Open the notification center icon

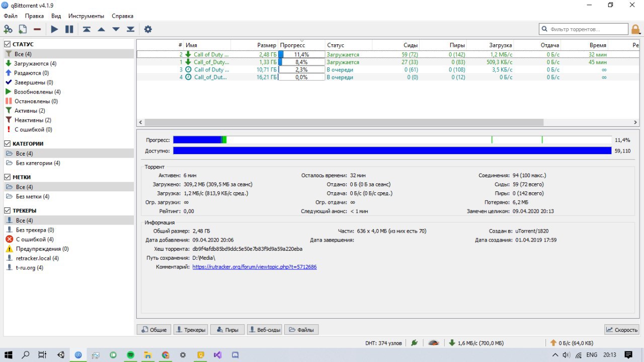click(628, 355)
